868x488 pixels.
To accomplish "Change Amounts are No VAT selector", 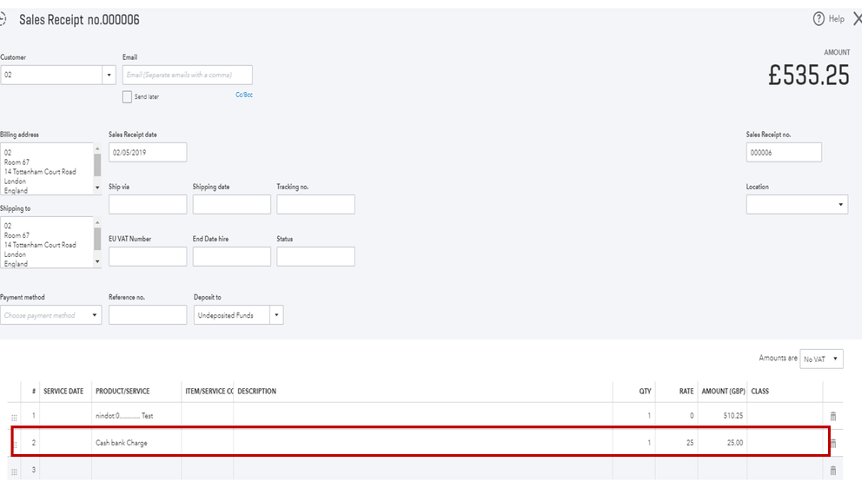I will 821,359.
